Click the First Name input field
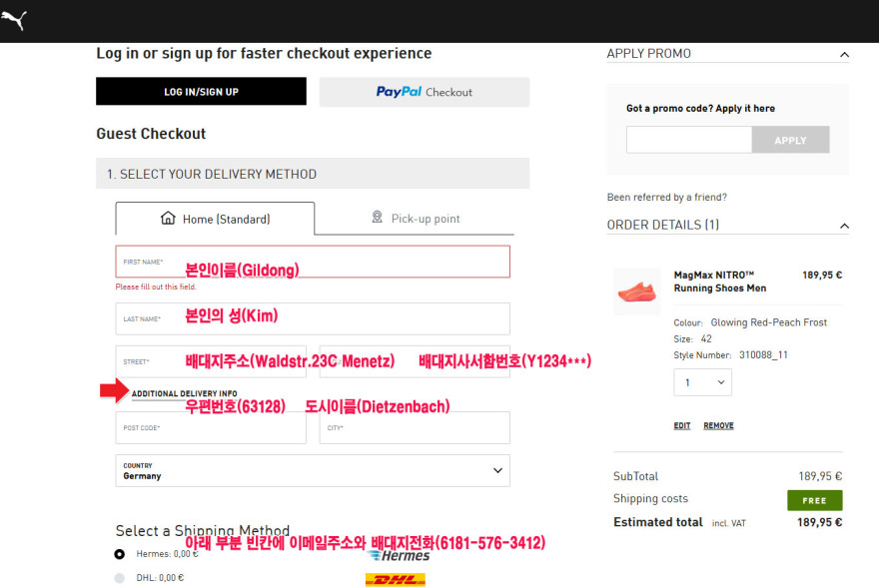Viewport: 879px width, 588px height. 313,262
